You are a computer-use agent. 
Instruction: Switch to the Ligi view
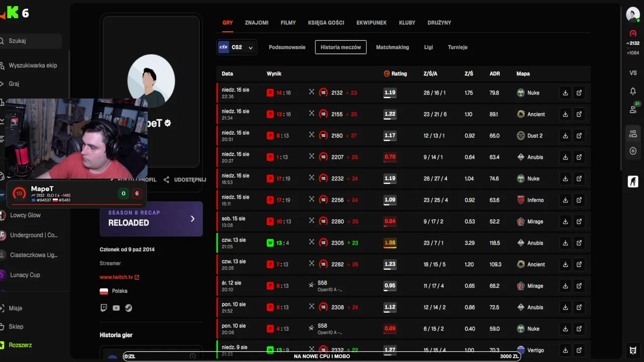pyautogui.click(x=429, y=47)
